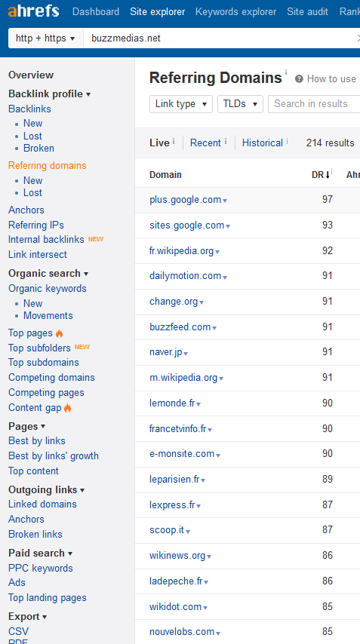The image size is (360, 644).
Task: Click the info icon next to Live
Action: tap(174, 141)
